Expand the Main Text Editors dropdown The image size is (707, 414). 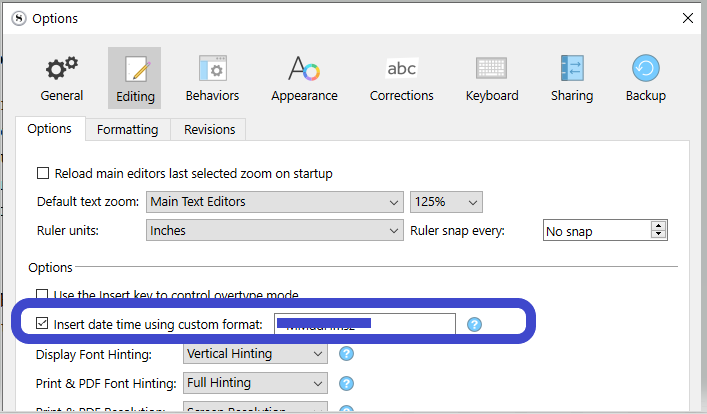pos(274,202)
